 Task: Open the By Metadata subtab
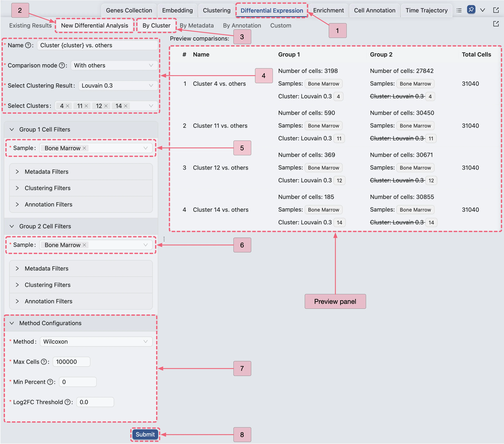pos(197,25)
